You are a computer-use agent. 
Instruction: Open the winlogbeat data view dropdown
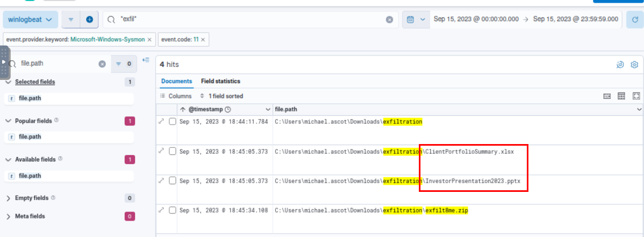[x=30, y=20]
